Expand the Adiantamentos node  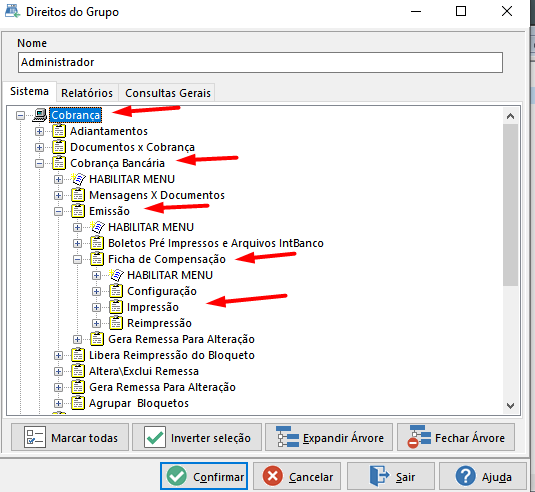(40, 131)
